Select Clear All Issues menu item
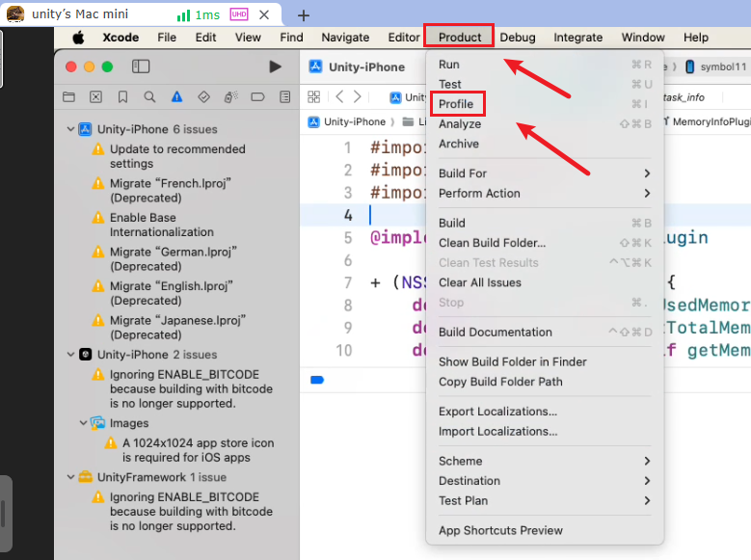 tap(545, 282)
